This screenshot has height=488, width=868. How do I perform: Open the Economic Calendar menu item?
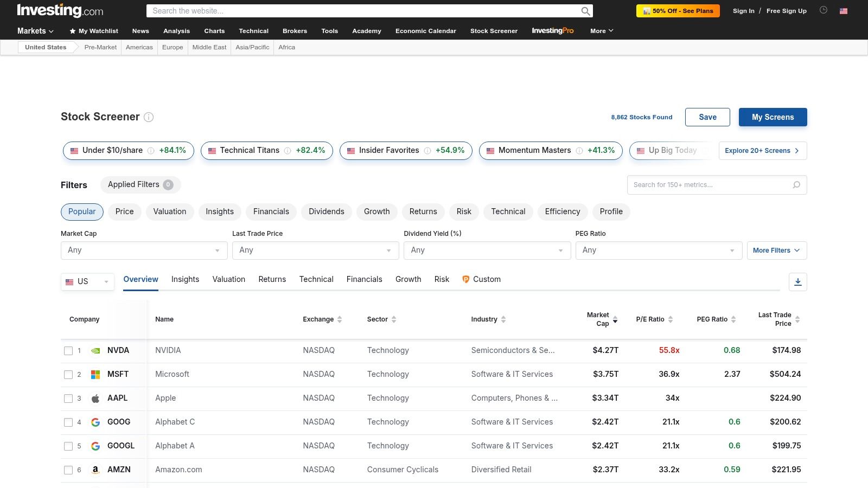[x=426, y=31]
